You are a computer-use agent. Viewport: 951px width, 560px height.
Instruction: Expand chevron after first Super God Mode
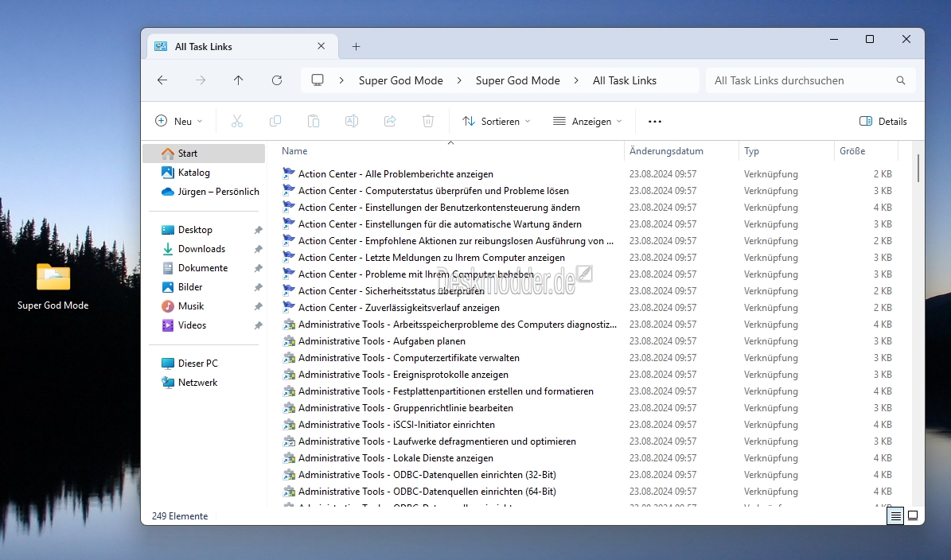[x=459, y=80]
